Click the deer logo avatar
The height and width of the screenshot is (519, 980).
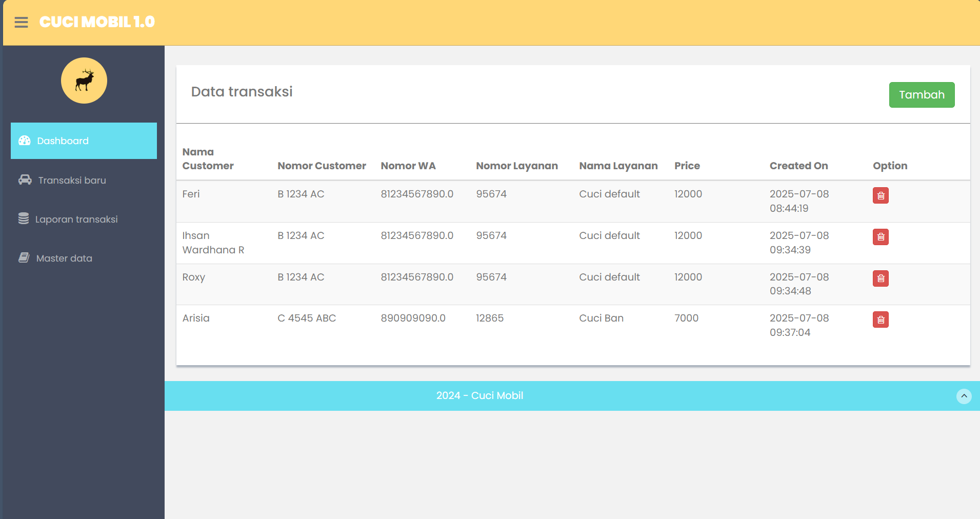point(84,81)
